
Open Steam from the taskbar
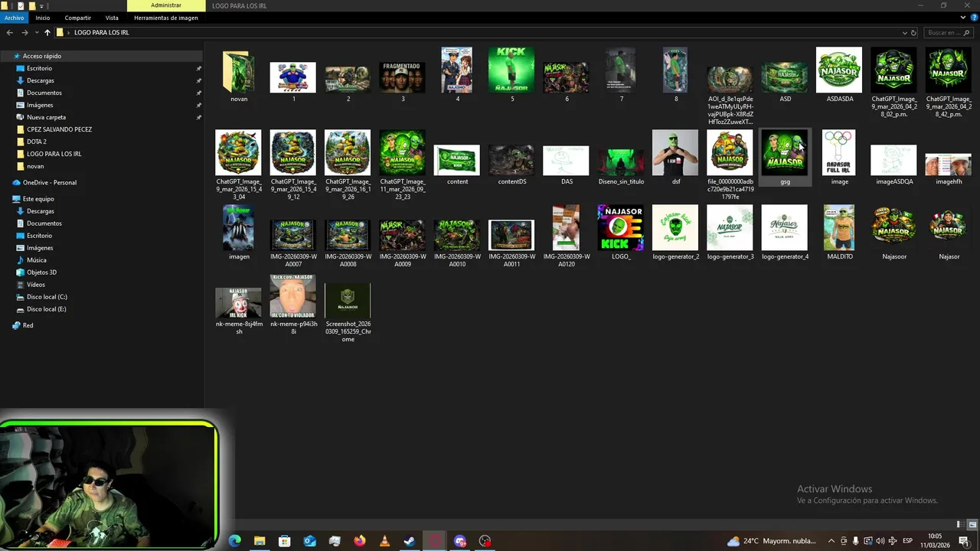tap(410, 541)
